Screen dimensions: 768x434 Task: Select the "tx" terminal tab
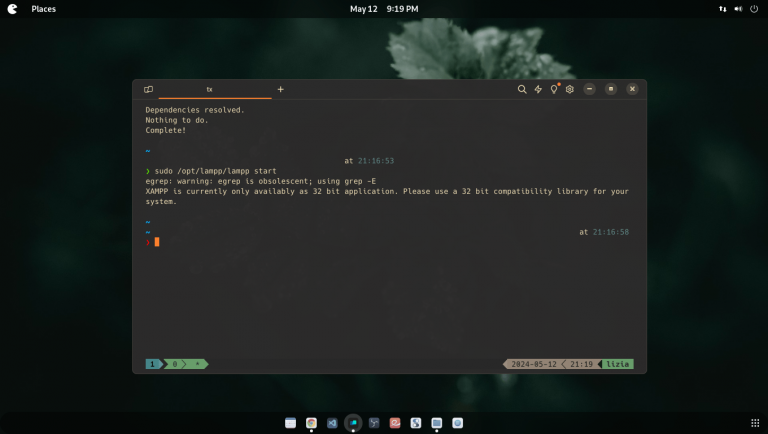[x=210, y=89]
